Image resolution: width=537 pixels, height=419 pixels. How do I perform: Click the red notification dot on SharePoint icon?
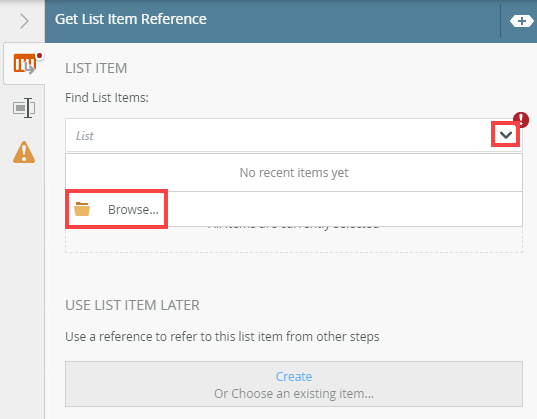pos(39,55)
